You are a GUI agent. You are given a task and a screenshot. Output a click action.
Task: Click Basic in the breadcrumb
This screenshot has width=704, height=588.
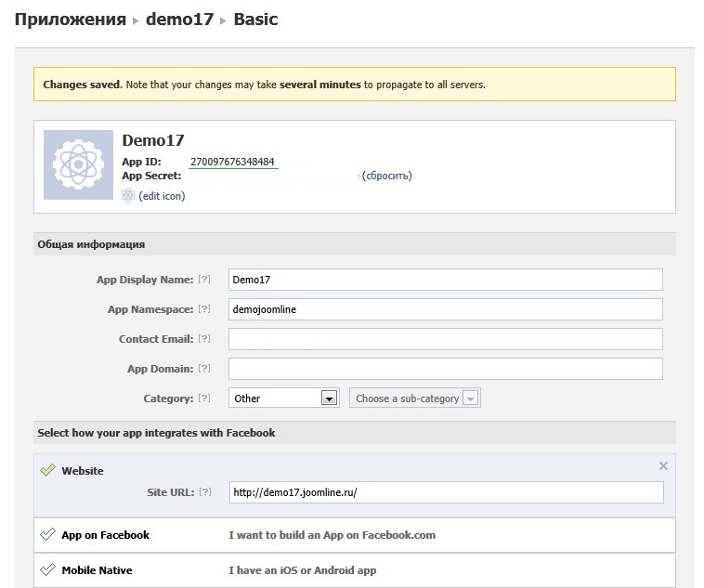coord(255,20)
